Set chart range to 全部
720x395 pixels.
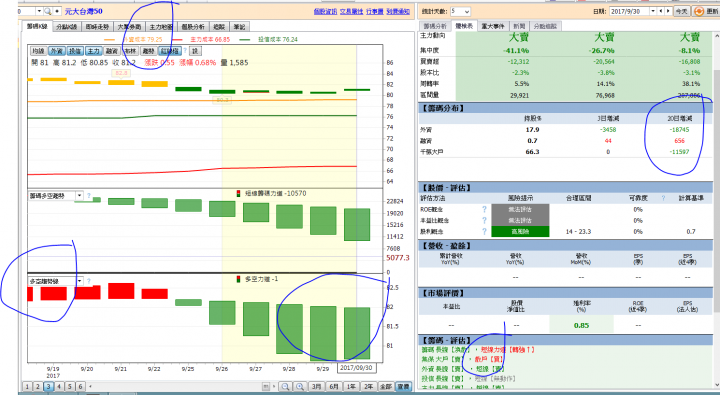386,387
